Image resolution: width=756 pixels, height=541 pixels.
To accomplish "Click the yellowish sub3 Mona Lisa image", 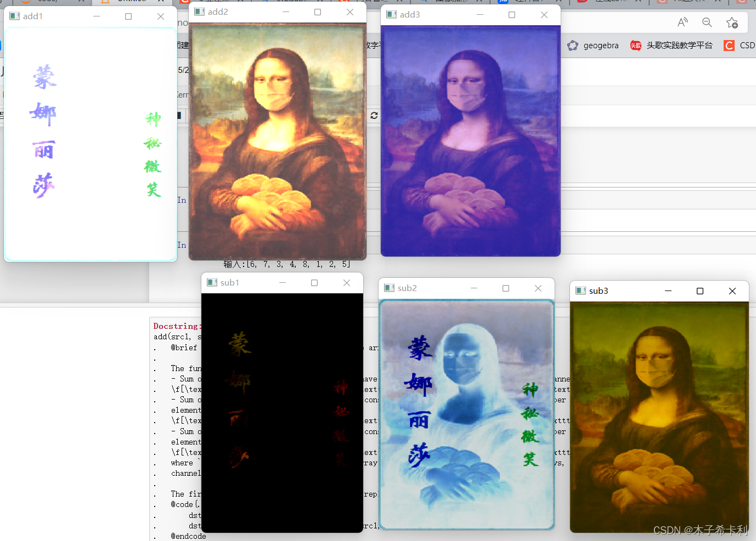I will pos(659,417).
